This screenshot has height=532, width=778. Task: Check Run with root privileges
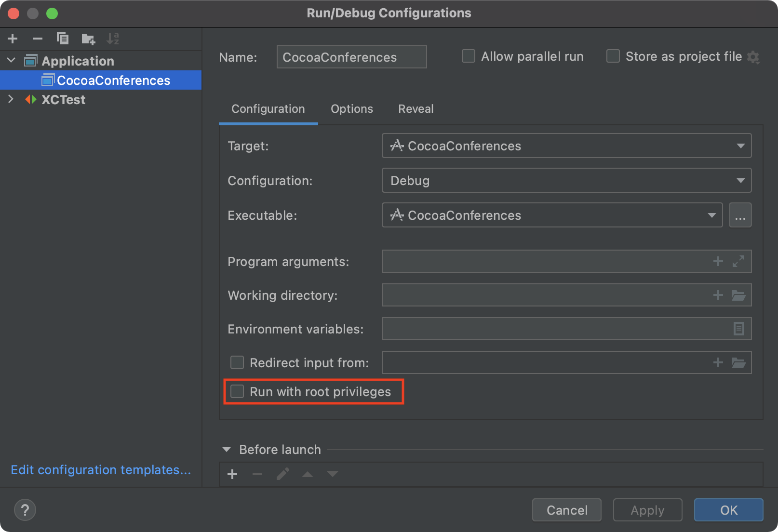click(x=237, y=391)
